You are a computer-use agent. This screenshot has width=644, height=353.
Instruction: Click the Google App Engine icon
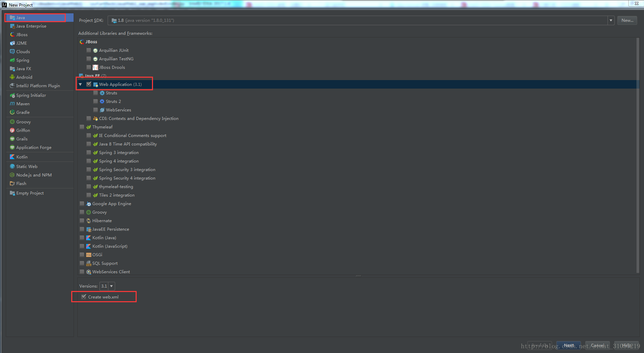(x=89, y=203)
